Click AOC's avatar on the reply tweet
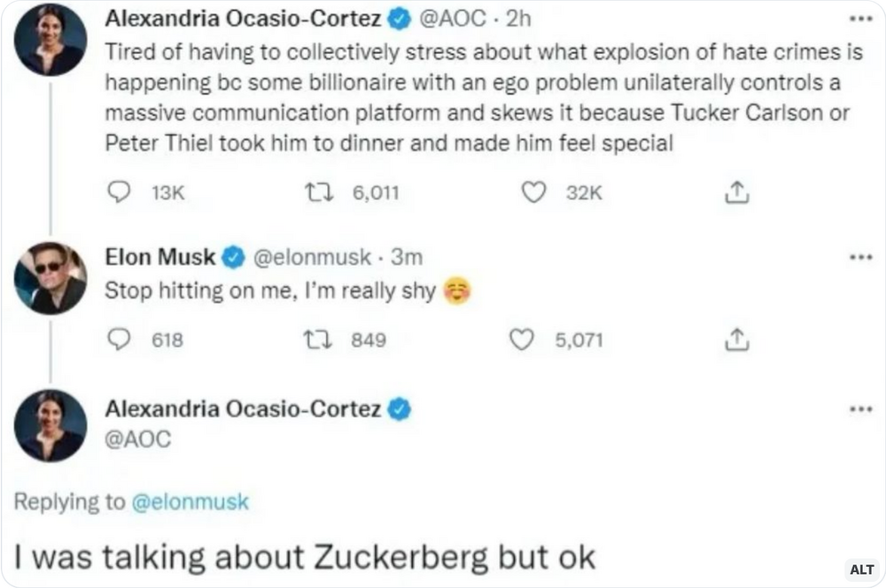Screen dimensions: 886x588 click(51, 425)
